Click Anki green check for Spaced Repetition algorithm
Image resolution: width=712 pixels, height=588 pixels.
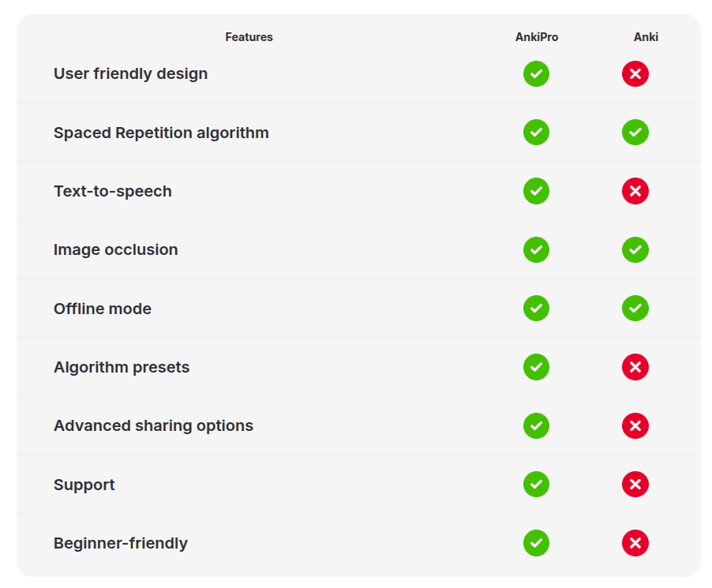pos(635,133)
